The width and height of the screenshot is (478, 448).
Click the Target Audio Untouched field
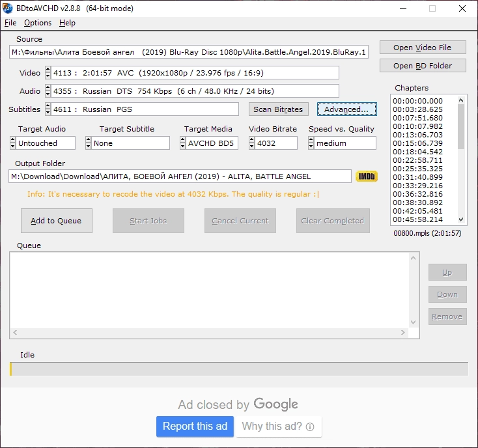click(46, 143)
